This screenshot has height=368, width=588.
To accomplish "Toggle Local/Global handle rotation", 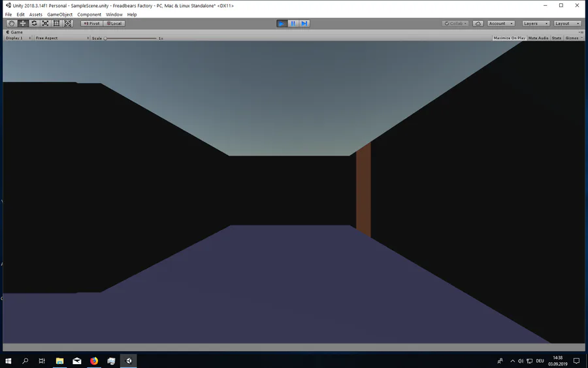I will pyautogui.click(x=114, y=24).
